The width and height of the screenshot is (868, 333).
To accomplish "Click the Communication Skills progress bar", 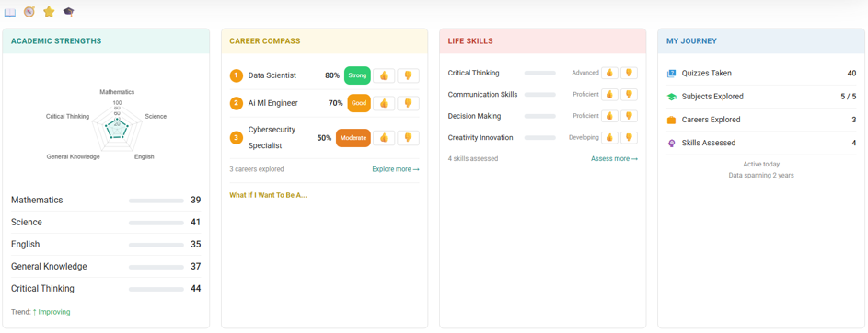I will pos(539,95).
